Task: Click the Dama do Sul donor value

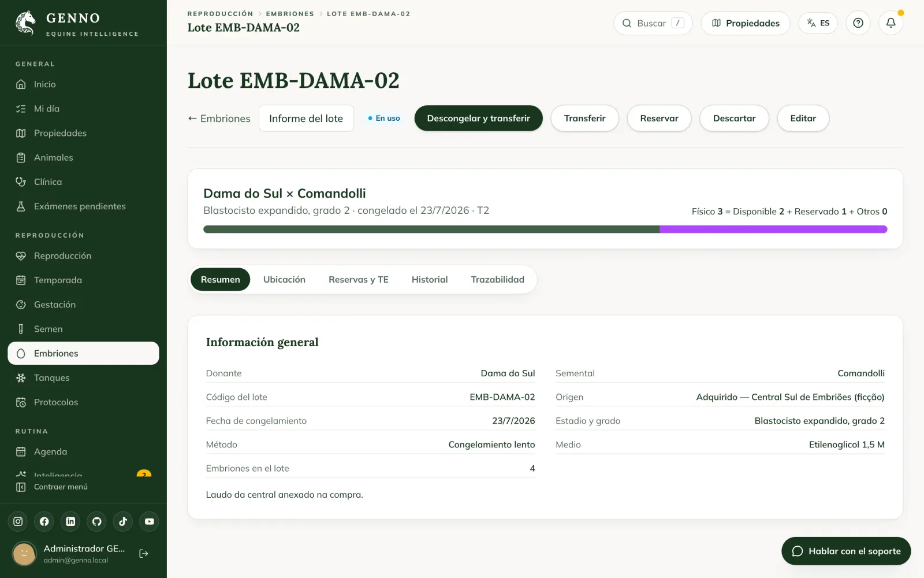Action: tap(508, 373)
